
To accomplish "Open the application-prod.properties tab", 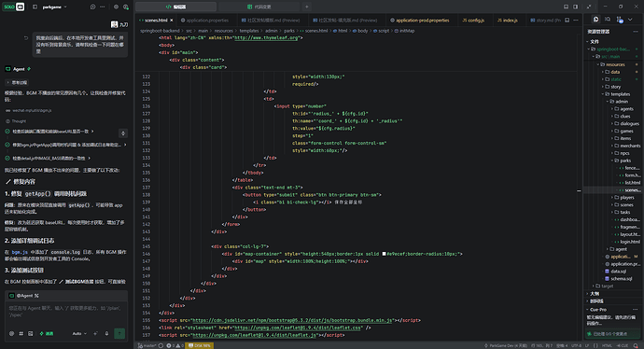I will pyautogui.click(x=419, y=21).
